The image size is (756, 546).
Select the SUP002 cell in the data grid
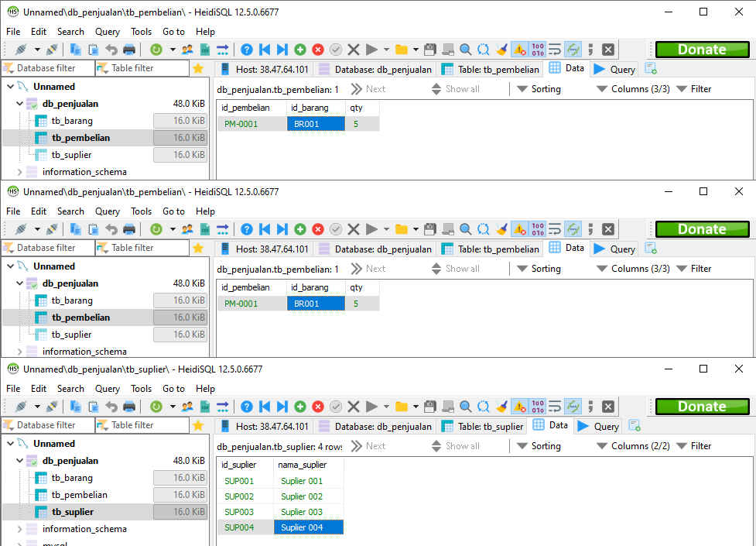pos(239,496)
